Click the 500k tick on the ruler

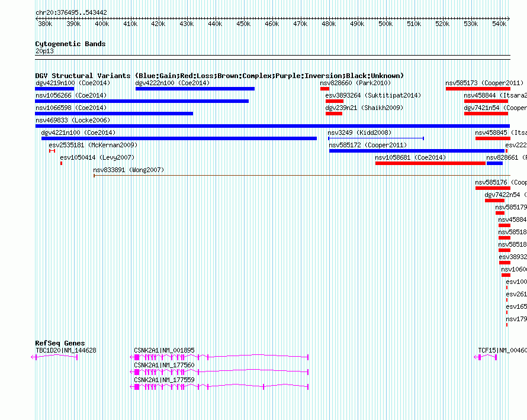point(385,24)
